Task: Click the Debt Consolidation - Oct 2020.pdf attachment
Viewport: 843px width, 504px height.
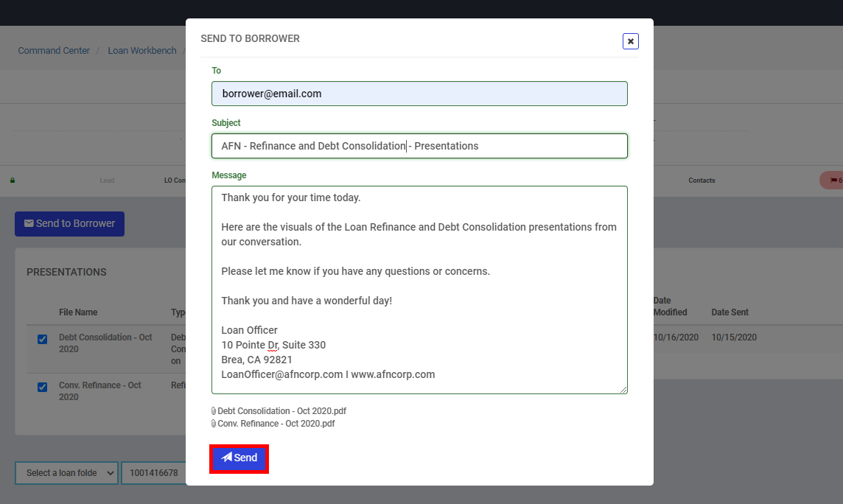Action: pyautogui.click(x=281, y=411)
